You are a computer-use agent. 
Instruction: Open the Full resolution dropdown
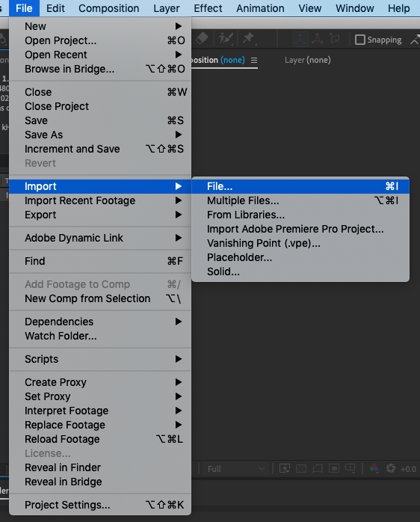(x=235, y=469)
